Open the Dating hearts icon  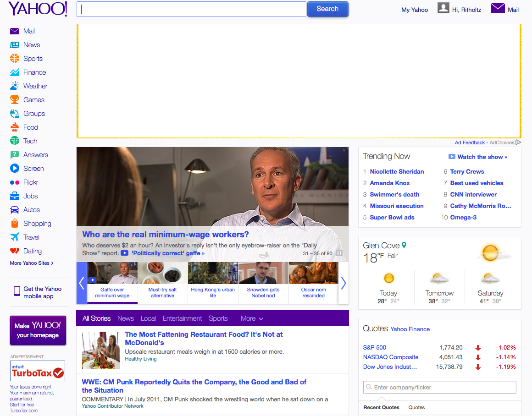click(15, 251)
